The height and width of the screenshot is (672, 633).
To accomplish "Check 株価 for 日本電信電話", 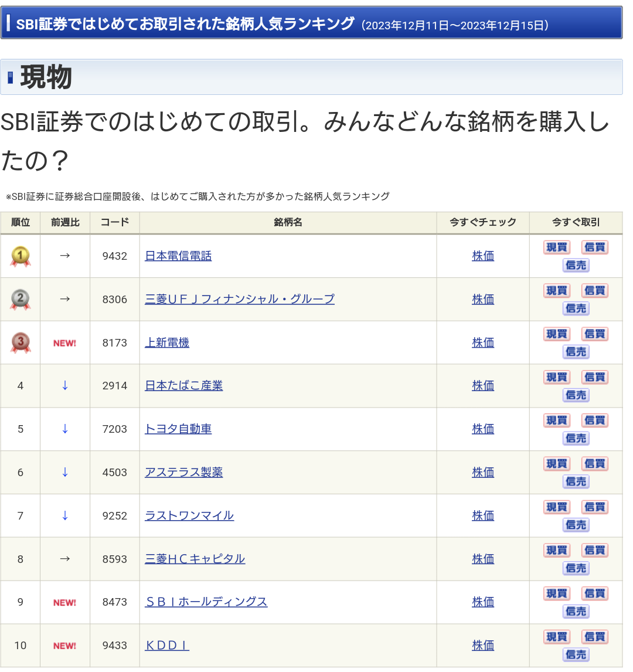I will 483,256.
